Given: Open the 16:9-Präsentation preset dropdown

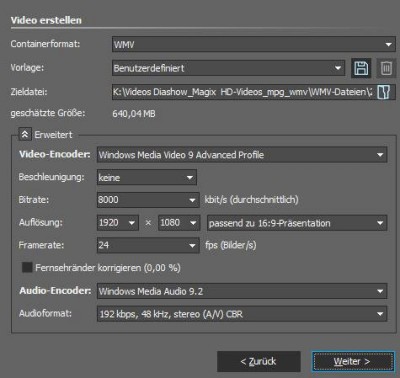Looking at the screenshot, I should 297,223.
